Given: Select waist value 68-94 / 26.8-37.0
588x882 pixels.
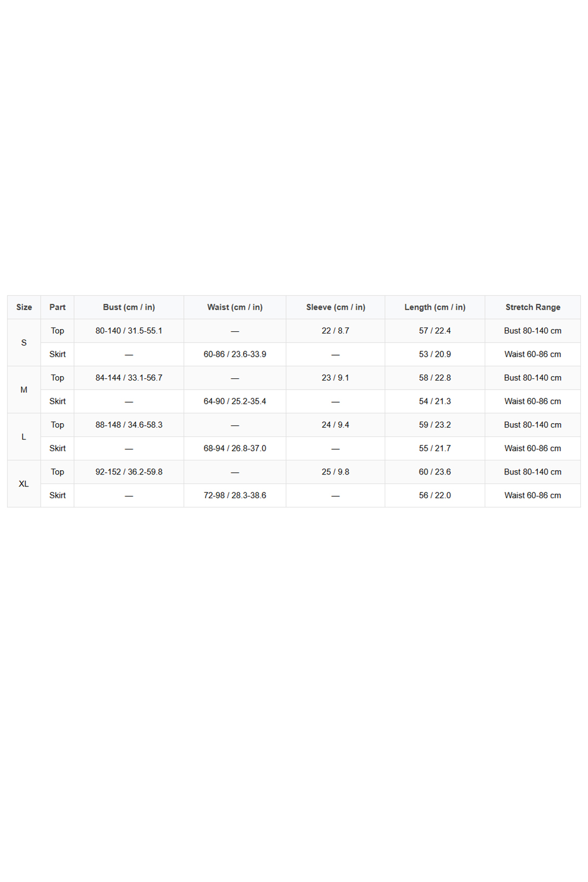Looking at the screenshot, I should 235,448.
